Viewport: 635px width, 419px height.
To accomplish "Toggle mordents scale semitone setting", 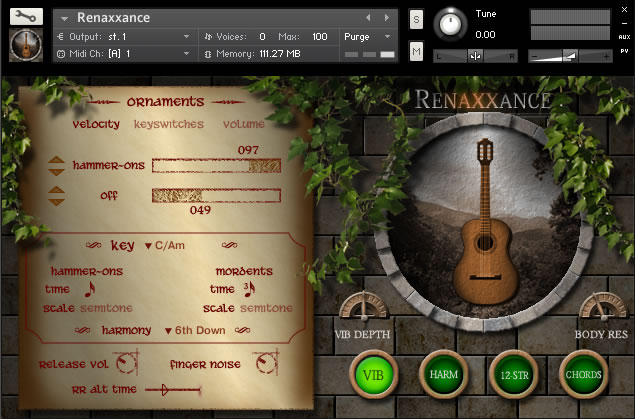I will 266,308.
